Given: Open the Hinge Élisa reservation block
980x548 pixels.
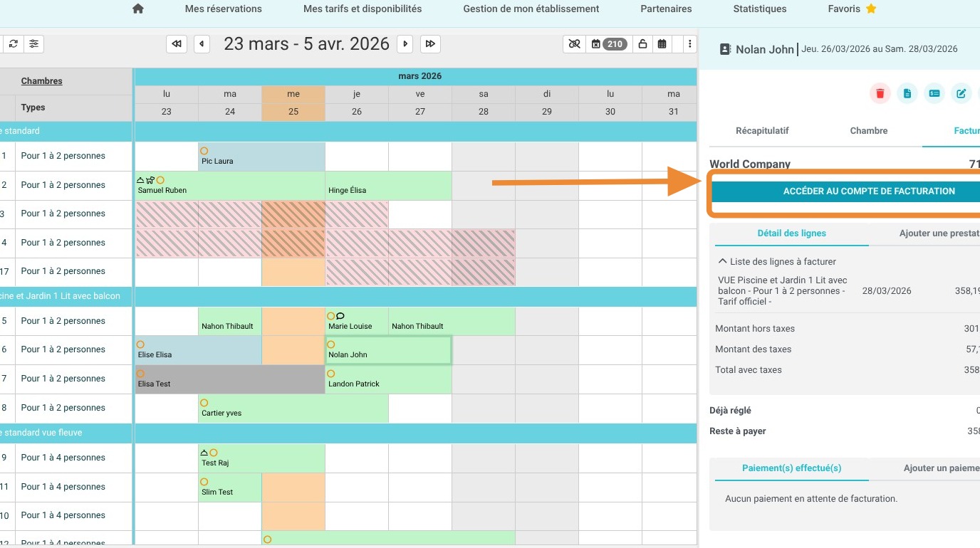Looking at the screenshot, I should pyautogui.click(x=388, y=186).
